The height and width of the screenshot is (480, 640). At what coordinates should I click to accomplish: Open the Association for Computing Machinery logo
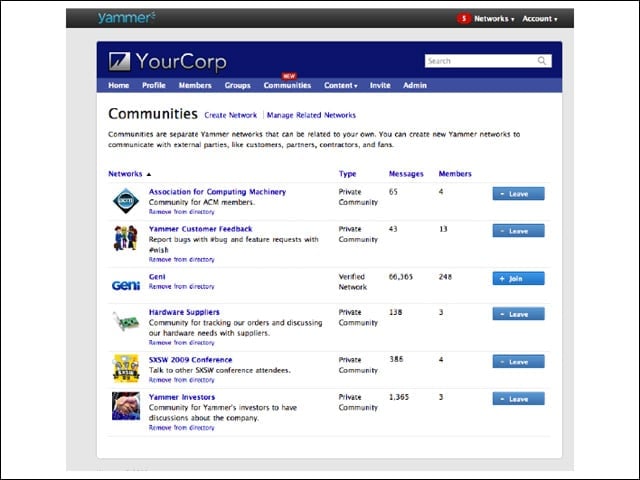tap(126, 200)
